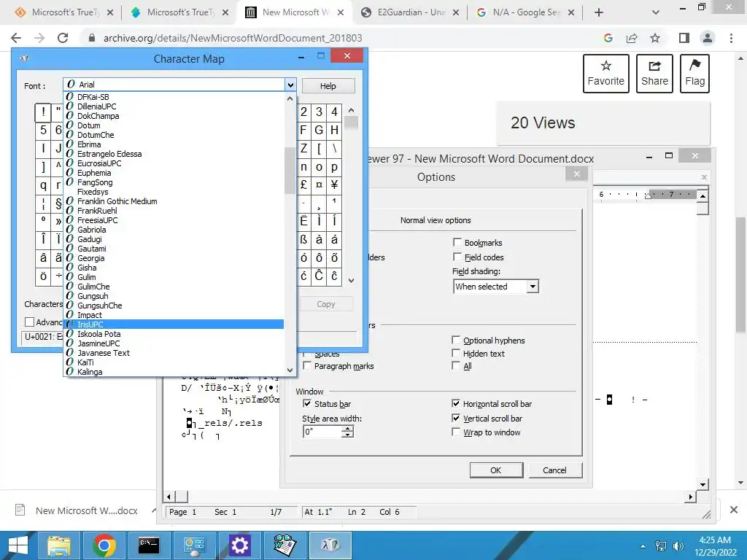This screenshot has width=747, height=560.
Task: Switch to the E2Guardian tab
Action: (403, 12)
